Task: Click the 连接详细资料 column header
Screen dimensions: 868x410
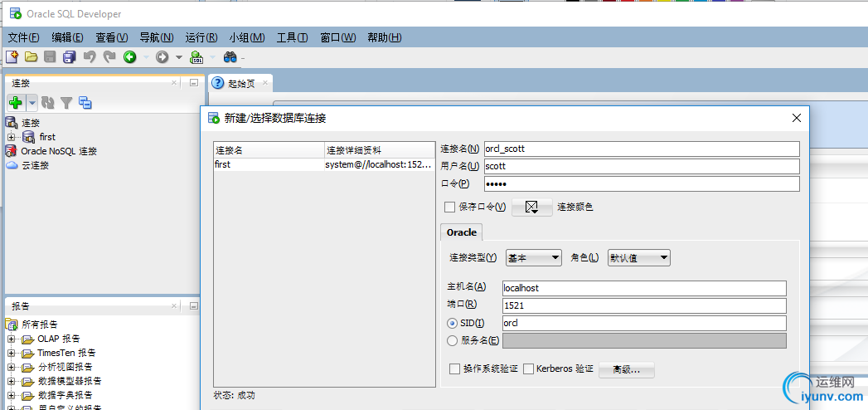Action: tap(380, 150)
